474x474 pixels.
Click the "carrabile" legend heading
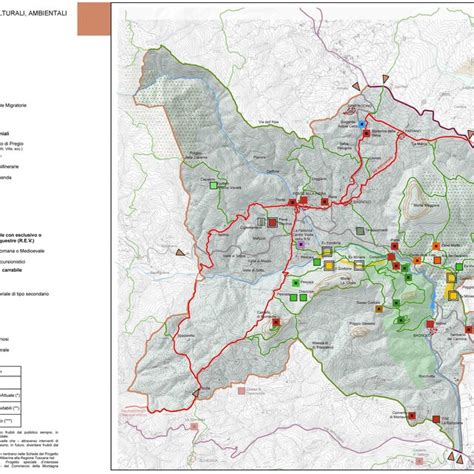pyautogui.click(x=12, y=270)
